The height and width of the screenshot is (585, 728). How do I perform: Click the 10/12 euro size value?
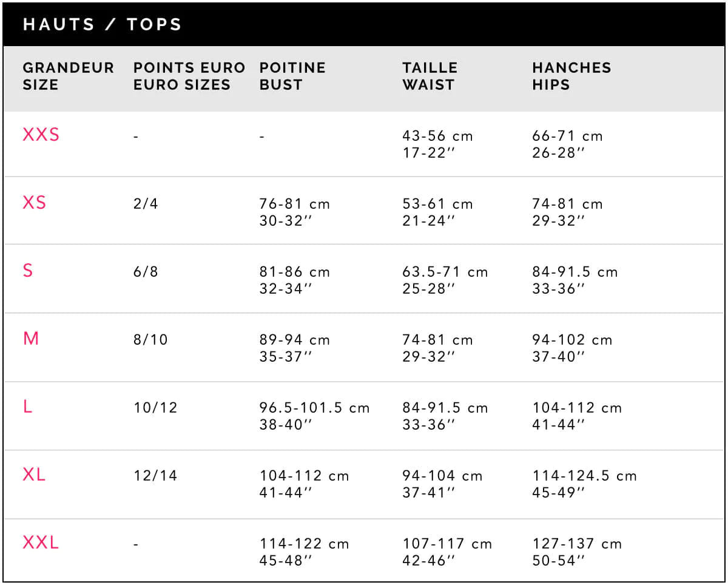[155, 408]
